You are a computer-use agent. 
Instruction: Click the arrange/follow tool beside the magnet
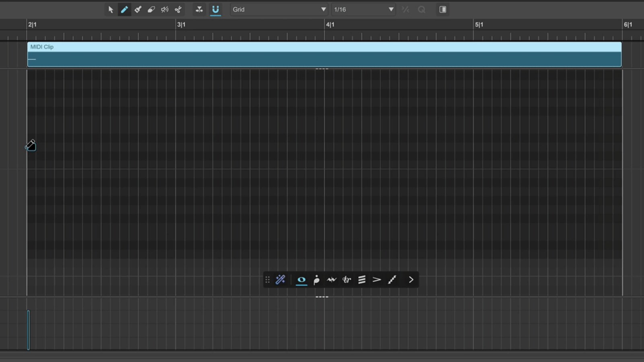click(199, 9)
